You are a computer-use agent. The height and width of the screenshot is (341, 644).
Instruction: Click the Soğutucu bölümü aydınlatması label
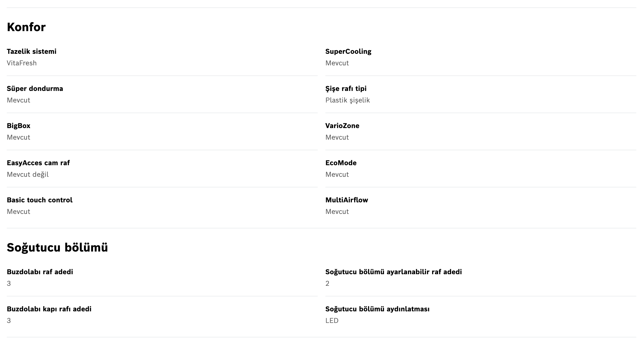(x=377, y=309)
